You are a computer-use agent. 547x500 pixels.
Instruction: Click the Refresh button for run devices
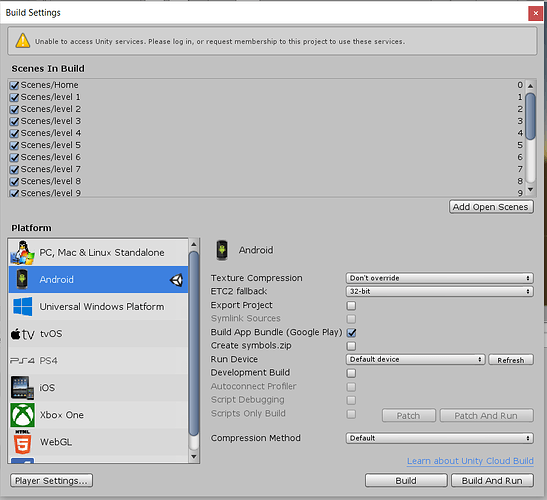pos(511,360)
